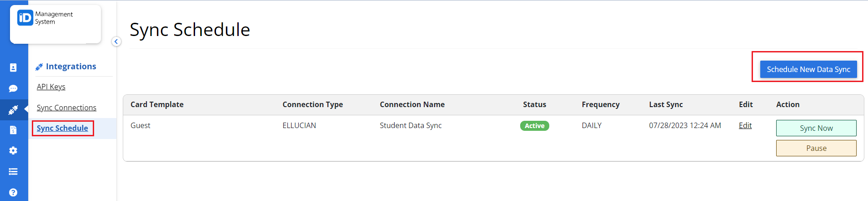Viewport: 868px width, 201px height.
Task: Click the Integrations section heading
Action: (x=71, y=67)
